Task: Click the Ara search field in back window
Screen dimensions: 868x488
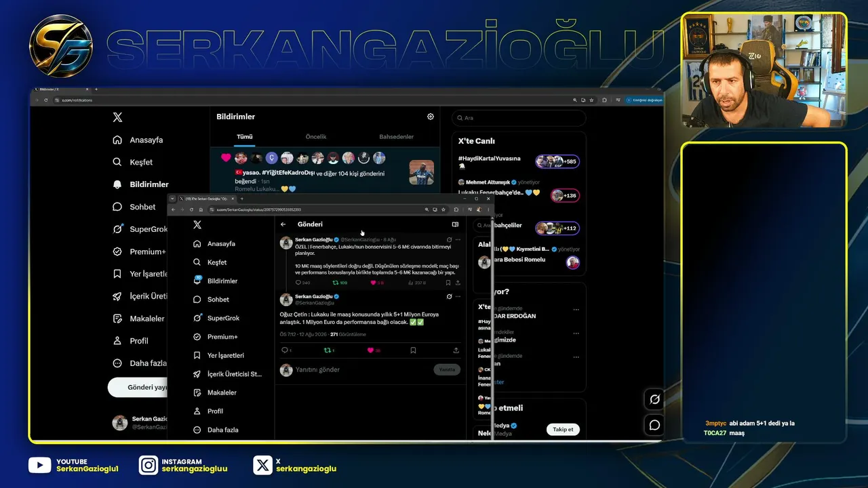Action: [x=519, y=118]
